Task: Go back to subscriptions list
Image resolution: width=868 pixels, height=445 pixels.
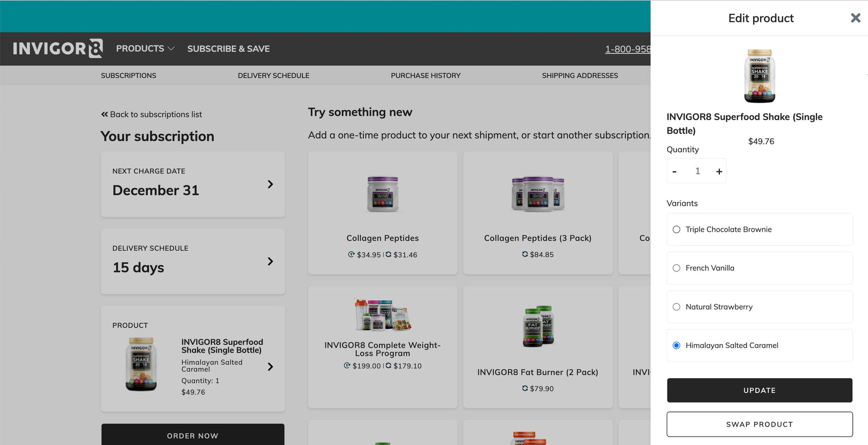Action: tap(151, 115)
